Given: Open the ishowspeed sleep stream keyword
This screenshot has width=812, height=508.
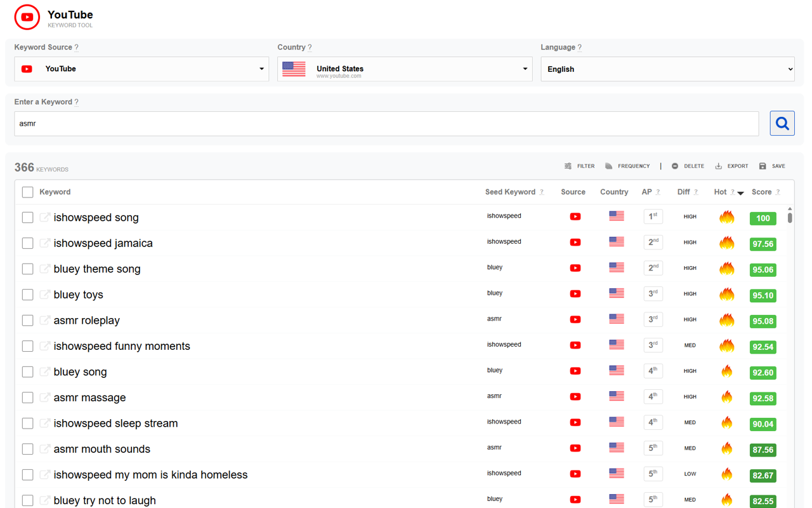Looking at the screenshot, I should tap(115, 423).
